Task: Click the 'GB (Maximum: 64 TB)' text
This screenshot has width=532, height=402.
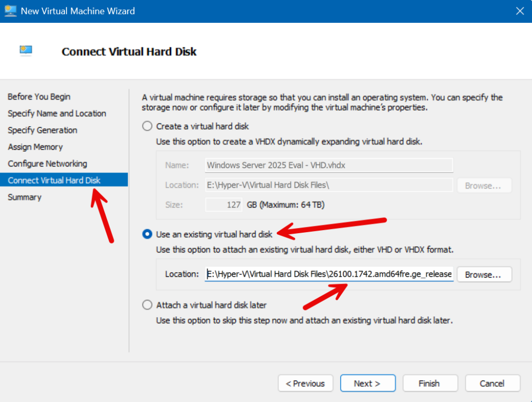Action: (286, 205)
